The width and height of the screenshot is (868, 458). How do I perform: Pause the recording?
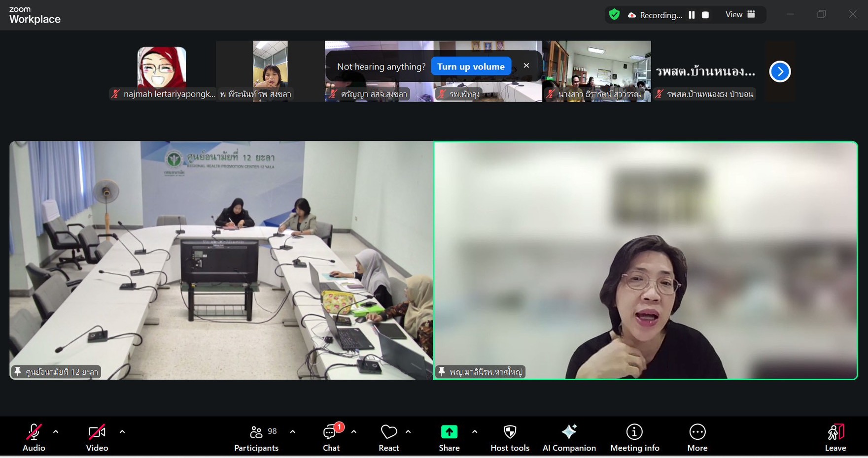(692, 15)
